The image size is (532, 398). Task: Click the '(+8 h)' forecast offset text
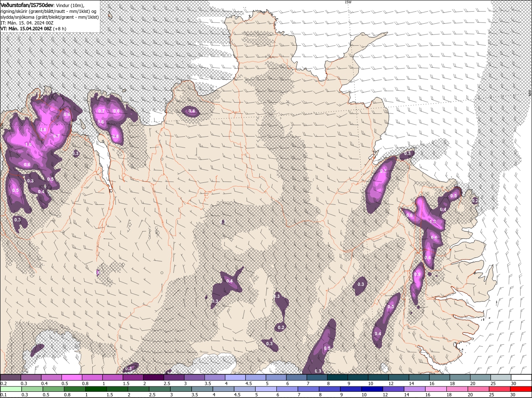click(60, 29)
